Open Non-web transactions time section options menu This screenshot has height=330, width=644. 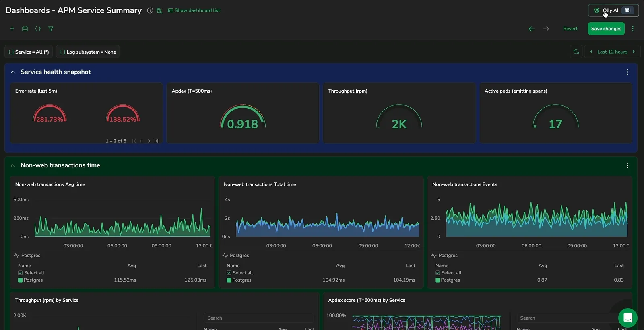pyautogui.click(x=627, y=165)
